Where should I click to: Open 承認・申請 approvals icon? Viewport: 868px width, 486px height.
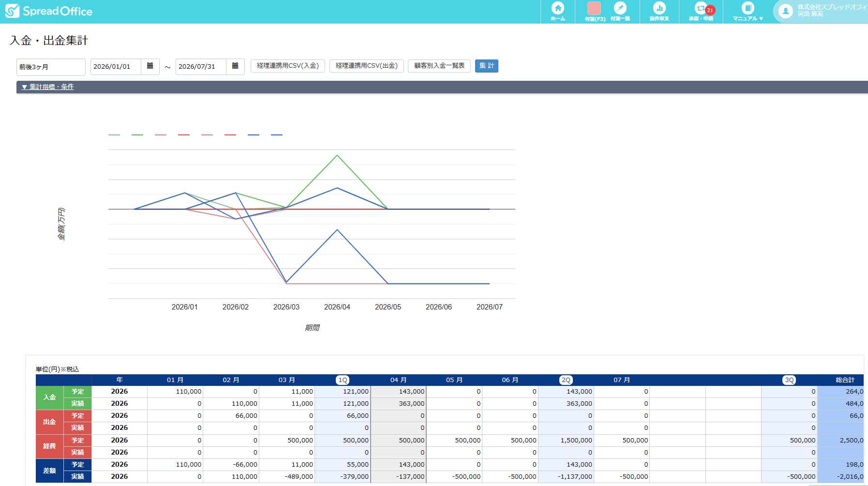pos(701,9)
